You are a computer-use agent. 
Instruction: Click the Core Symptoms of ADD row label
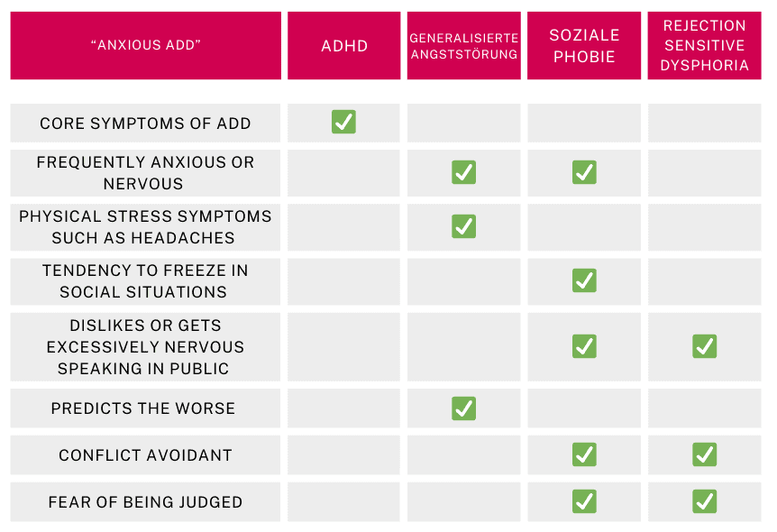(x=145, y=124)
